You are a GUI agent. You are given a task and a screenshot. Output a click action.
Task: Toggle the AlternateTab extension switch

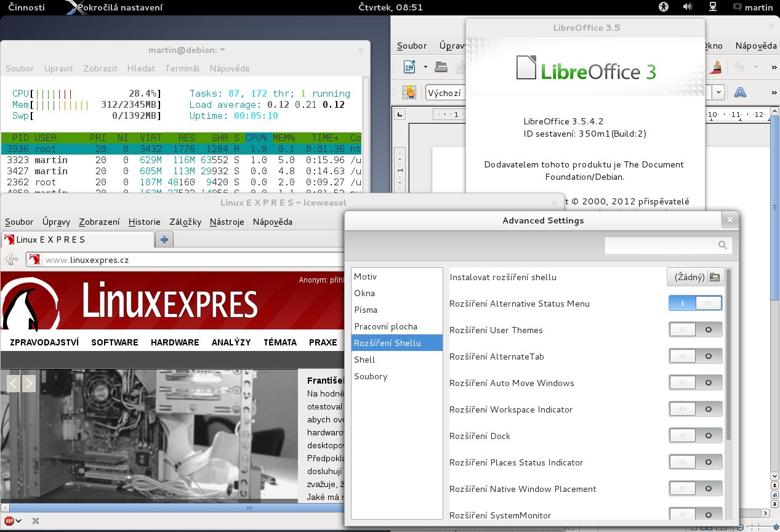click(696, 357)
